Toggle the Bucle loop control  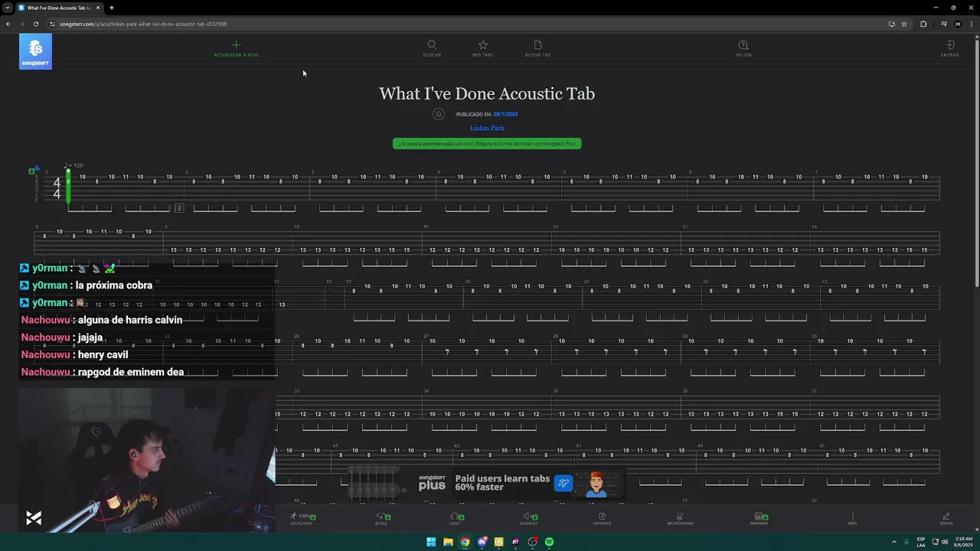point(381,518)
